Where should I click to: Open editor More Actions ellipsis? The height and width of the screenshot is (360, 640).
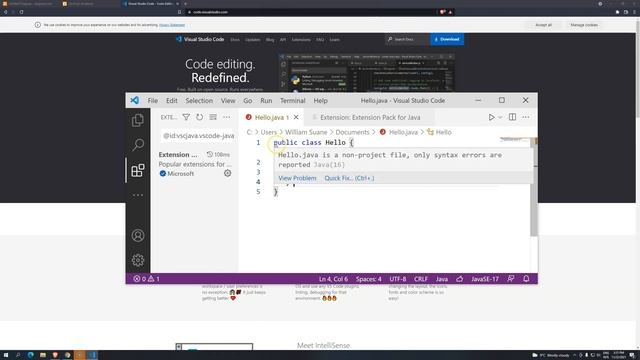pyautogui.click(x=526, y=117)
